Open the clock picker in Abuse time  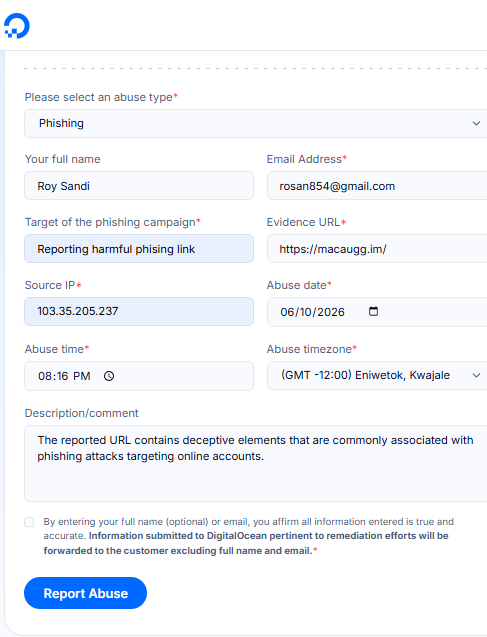(109, 376)
